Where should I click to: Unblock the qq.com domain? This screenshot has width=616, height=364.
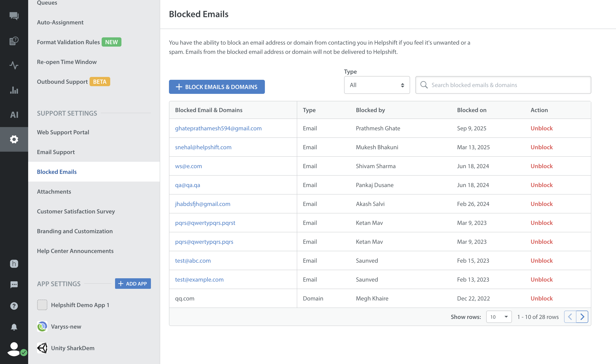[541, 298]
